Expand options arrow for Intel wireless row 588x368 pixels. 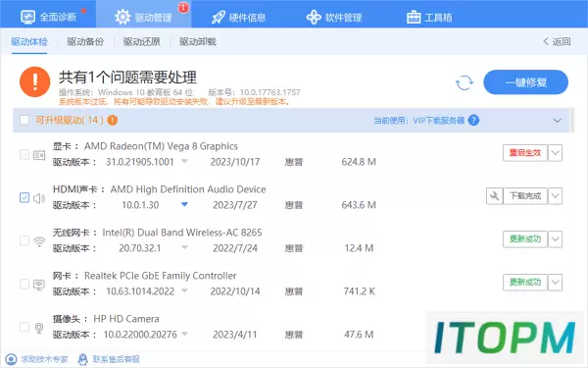[x=555, y=239]
